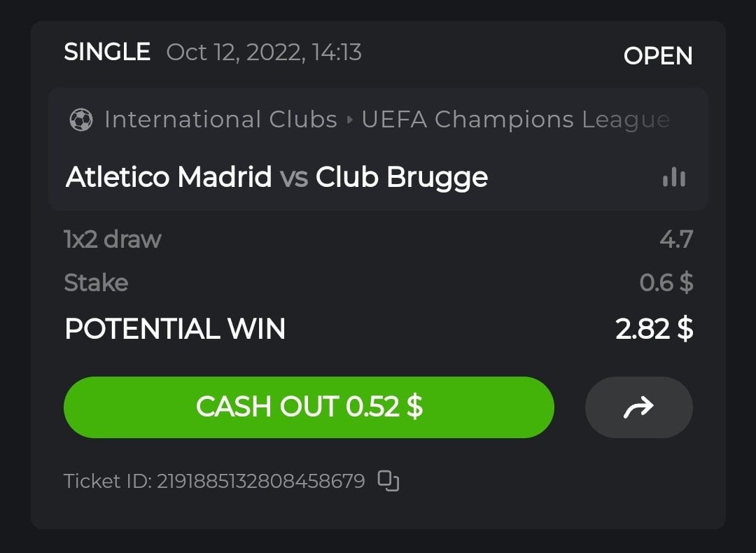
Task: Select the Club Brugge team name
Action: pos(402,177)
